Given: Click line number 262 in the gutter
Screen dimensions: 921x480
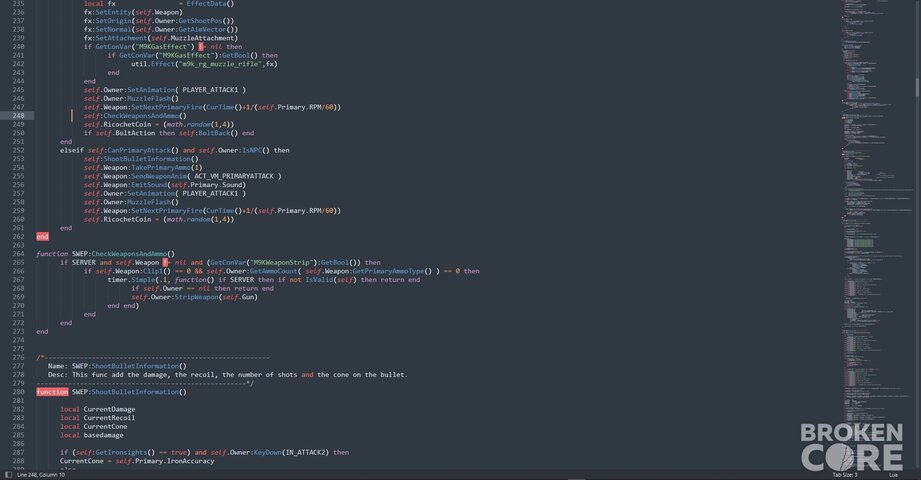Looking at the screenshot, I should point(18,237).
